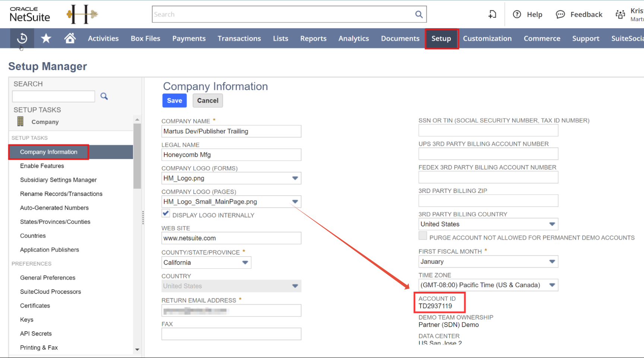Open the Lists menu
Screen dimensions: 644x358
pos(280,38)
